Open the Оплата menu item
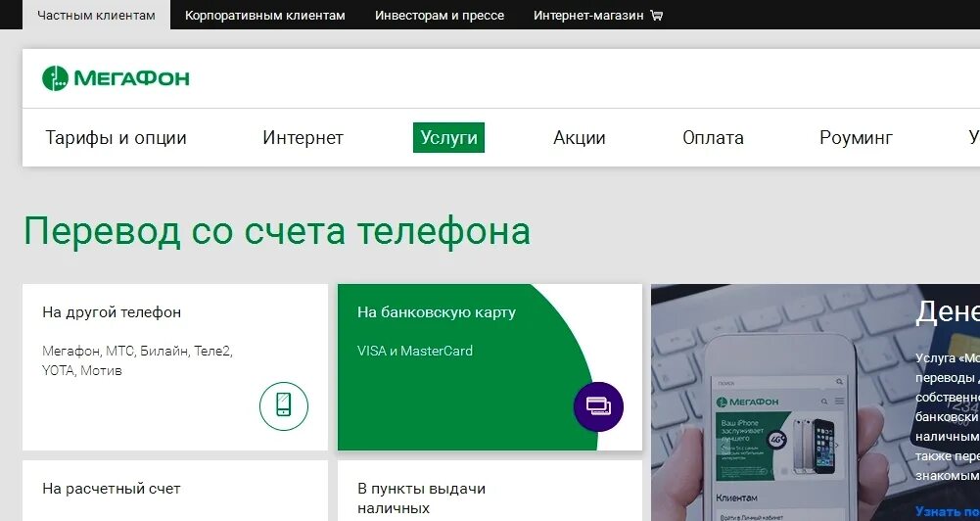980x521 pixels. click(713, 138)
